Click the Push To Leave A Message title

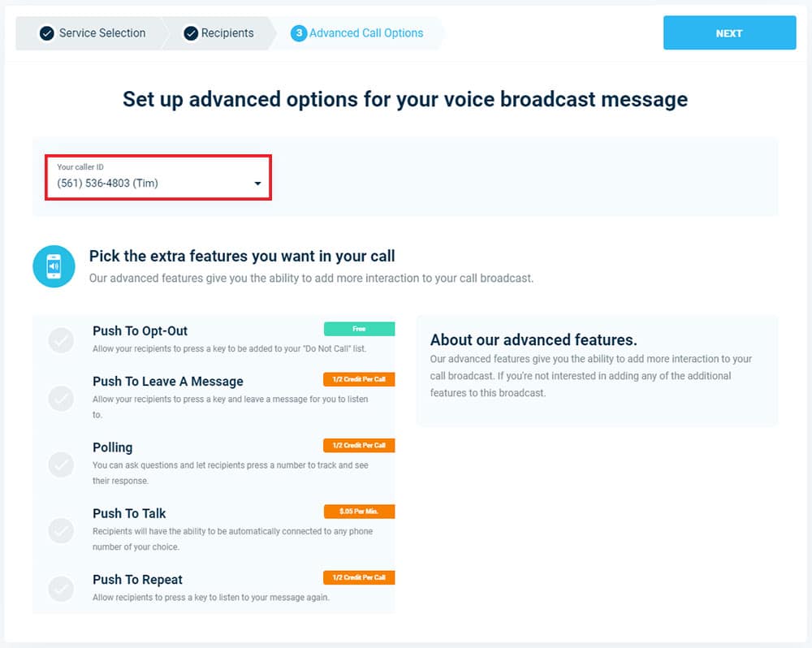tap(168, 381)
